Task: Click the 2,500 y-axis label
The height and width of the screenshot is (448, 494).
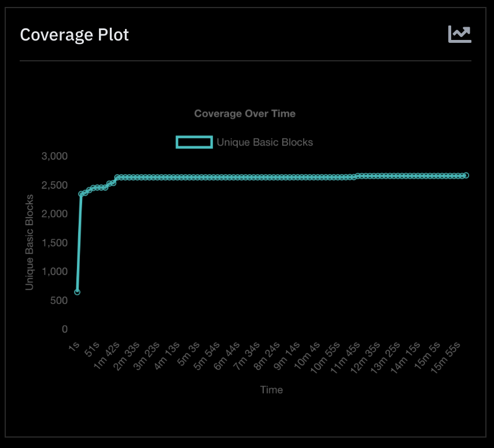Action: pos(55,185)
